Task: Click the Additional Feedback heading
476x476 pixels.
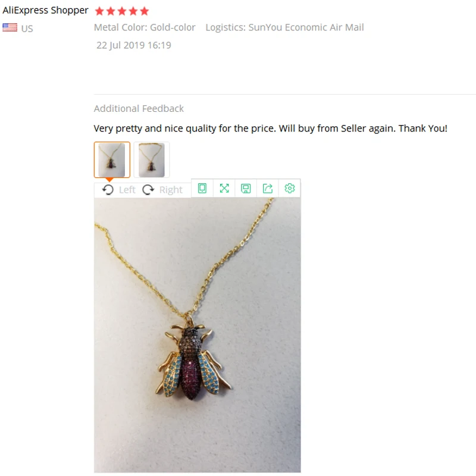Action: coord(139,109)
